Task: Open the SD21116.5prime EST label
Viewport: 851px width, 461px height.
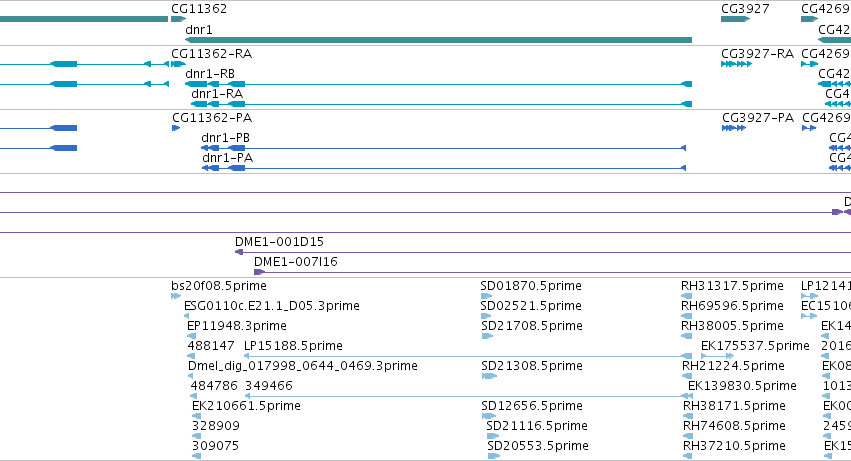Action: pos(537,426)
